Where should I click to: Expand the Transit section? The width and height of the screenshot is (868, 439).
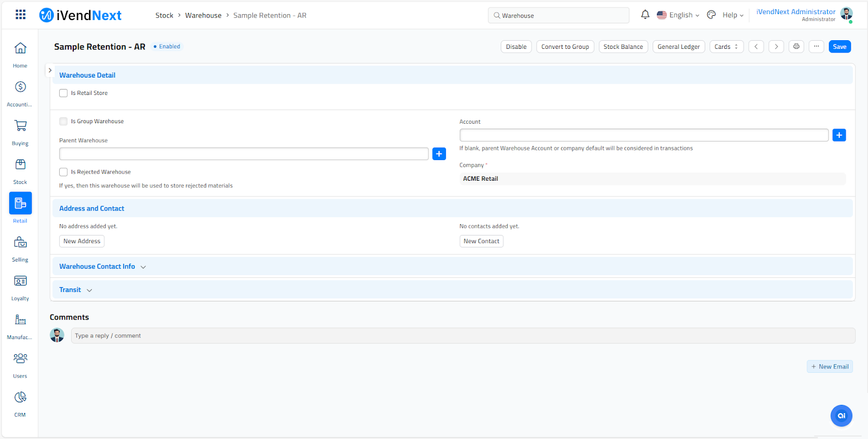75,290
